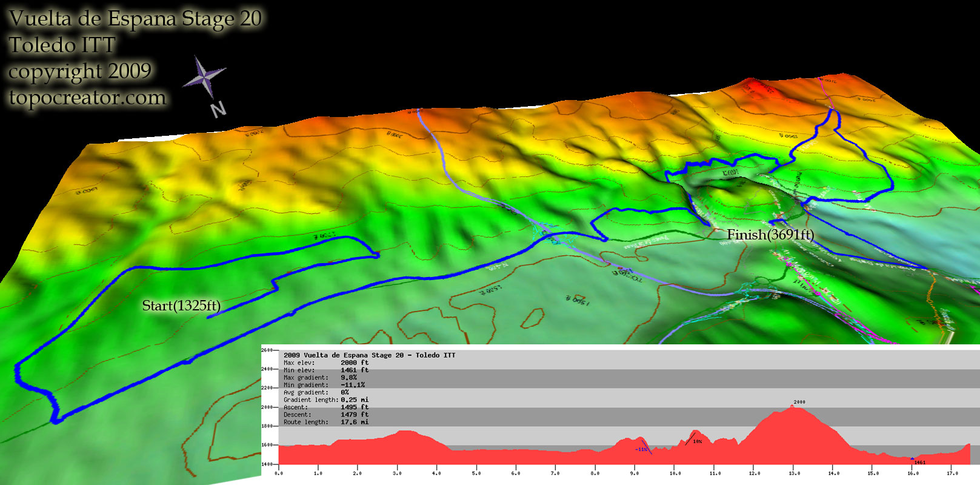Viewport: 980px width, 485px height.
Task: Select the "Avg gradient: 0%" row
Action: click(316, 392)
